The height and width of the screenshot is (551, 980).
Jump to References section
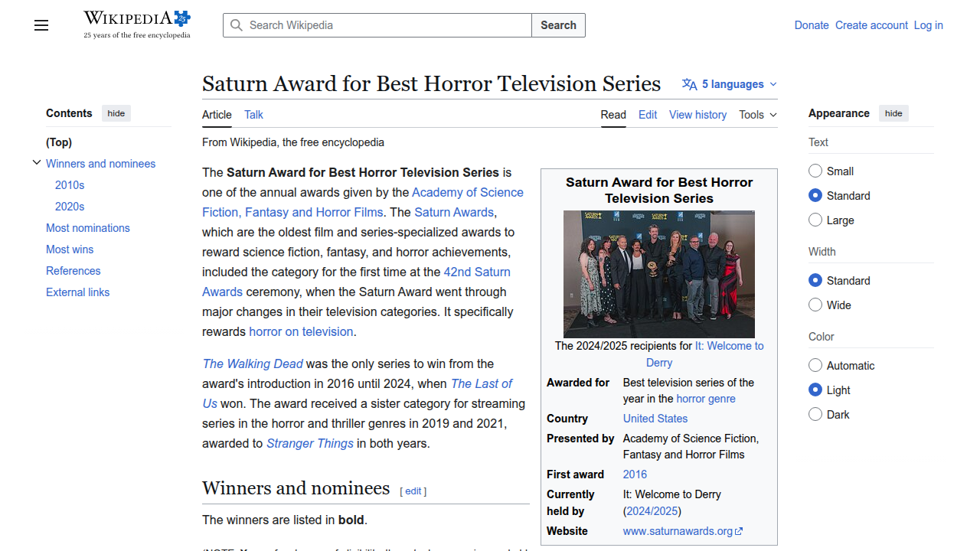pos(73,271)
